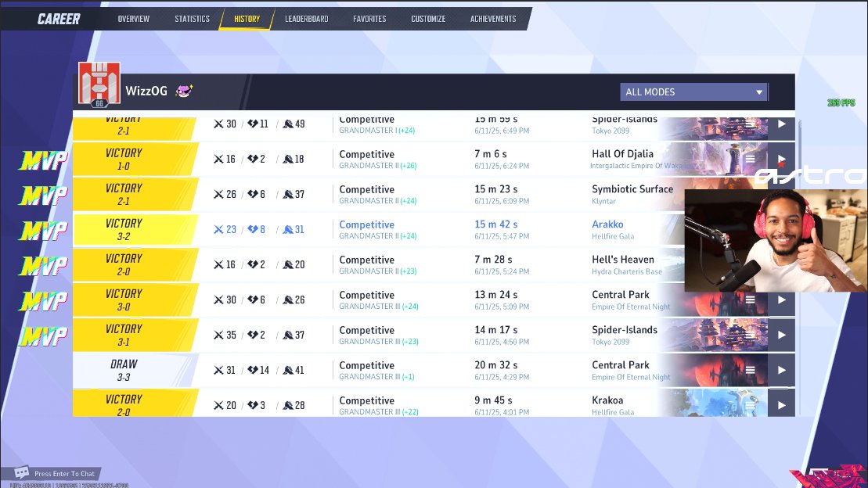Play replay of the Krakoa match

tap(781, 405)
